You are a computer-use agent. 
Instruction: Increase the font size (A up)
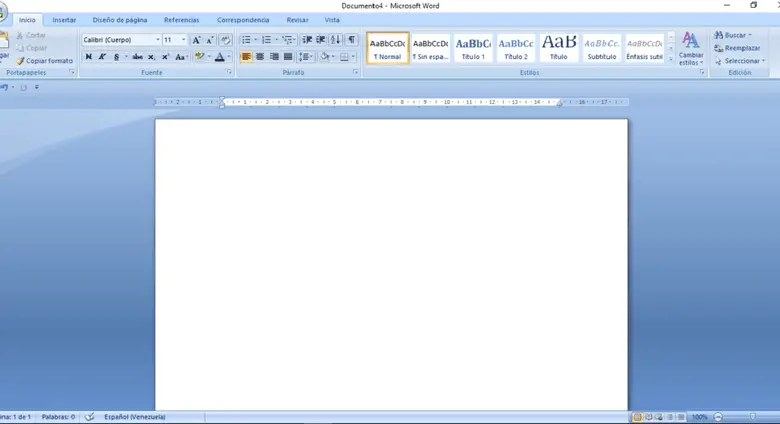click(x=196, y=40)
